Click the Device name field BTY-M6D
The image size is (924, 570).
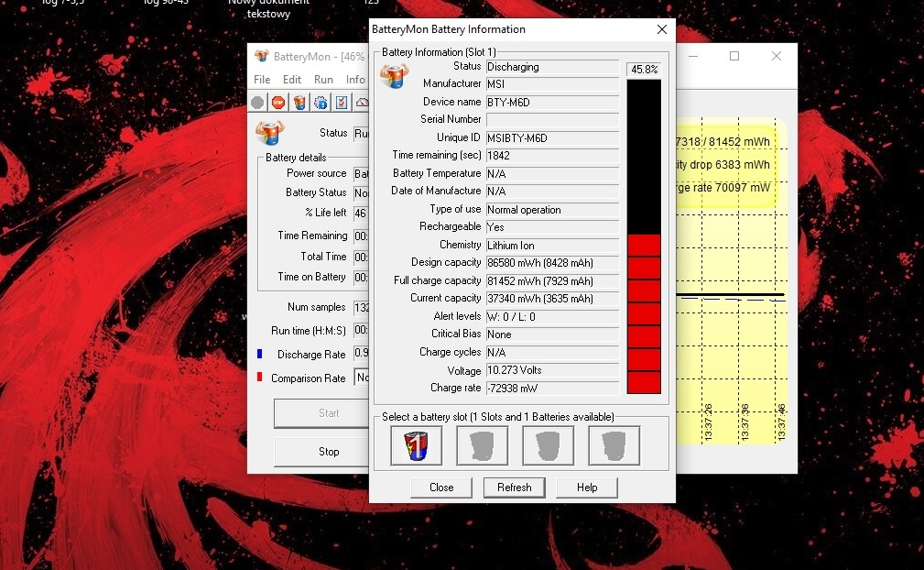[x=552, y=102]
